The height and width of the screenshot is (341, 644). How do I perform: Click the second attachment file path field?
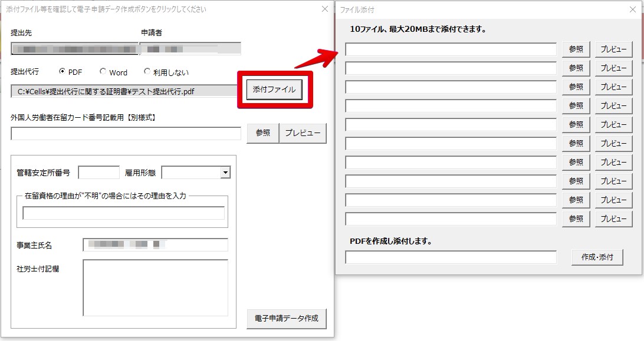(x=451, y=68)
